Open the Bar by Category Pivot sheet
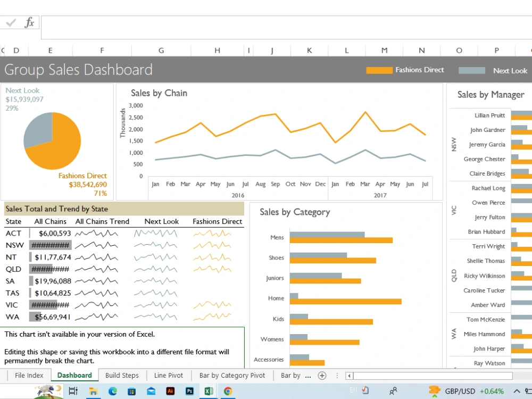This screenshot has height=399, width=532. (232, 375)
